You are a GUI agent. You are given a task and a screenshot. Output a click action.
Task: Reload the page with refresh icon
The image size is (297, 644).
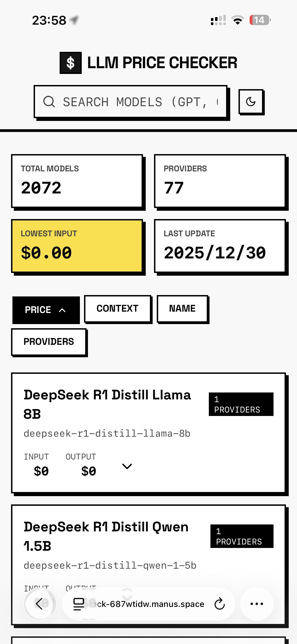click(x=219, y=604)
